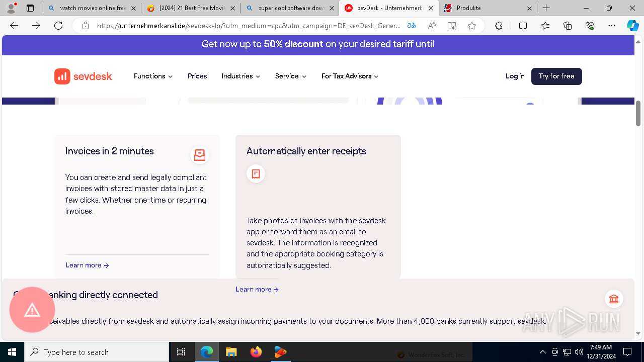Click the Automatically enter receipts heading
Screen dimensions: 644x362
[306, 151]
